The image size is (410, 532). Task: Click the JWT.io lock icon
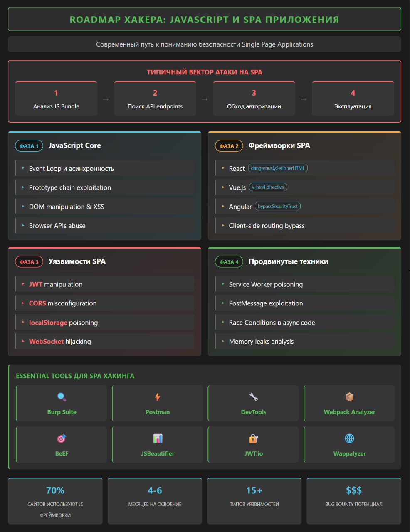(254, 438)
